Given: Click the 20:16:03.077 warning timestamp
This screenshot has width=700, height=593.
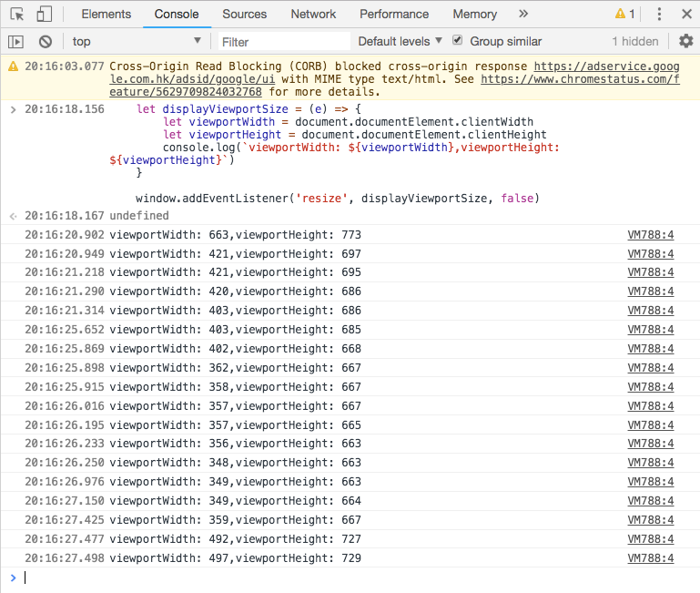Looking at the screenshot, I should 65,66.
